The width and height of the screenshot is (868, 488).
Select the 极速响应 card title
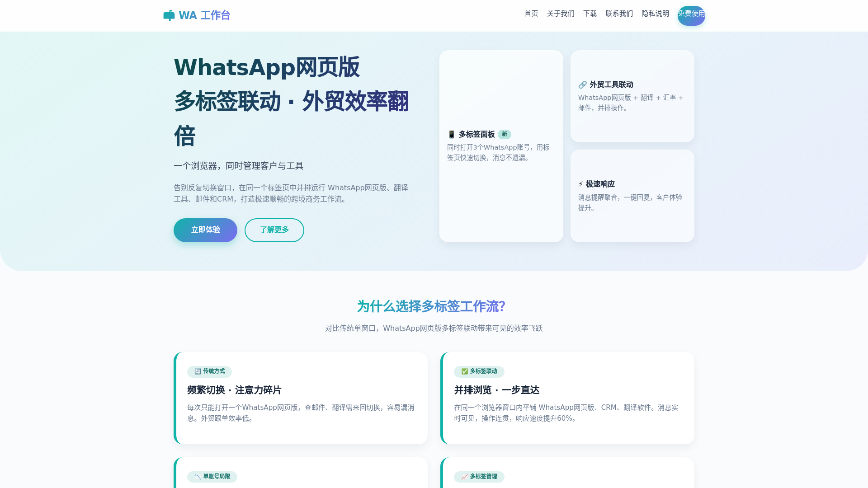click(x=600, y=184)
